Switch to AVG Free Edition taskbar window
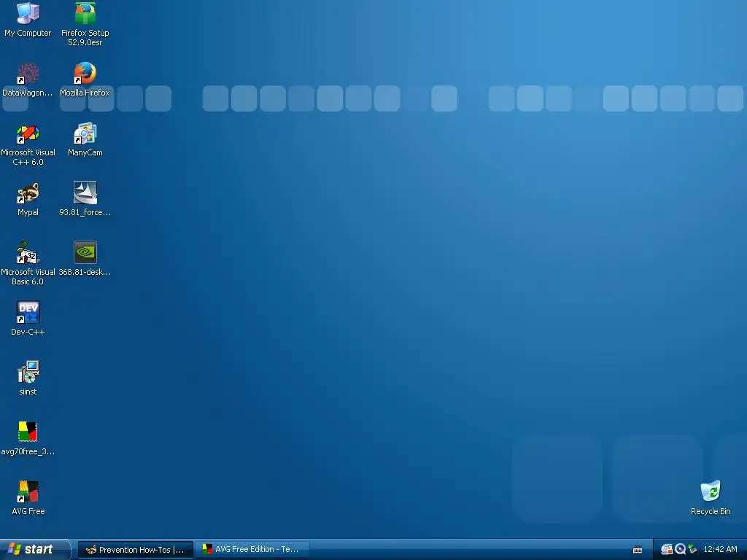 [x=252, y=550]
